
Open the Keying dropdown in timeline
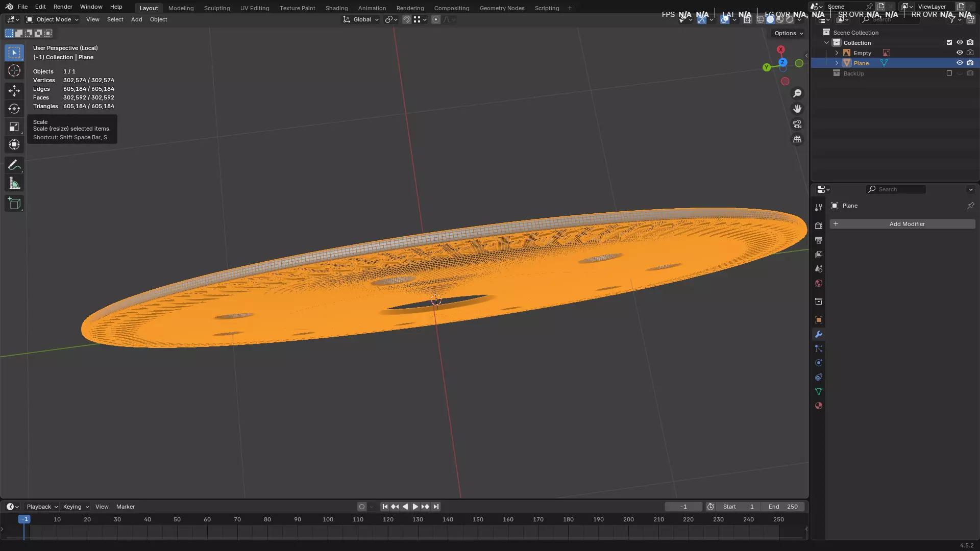[x=76, y=507]
